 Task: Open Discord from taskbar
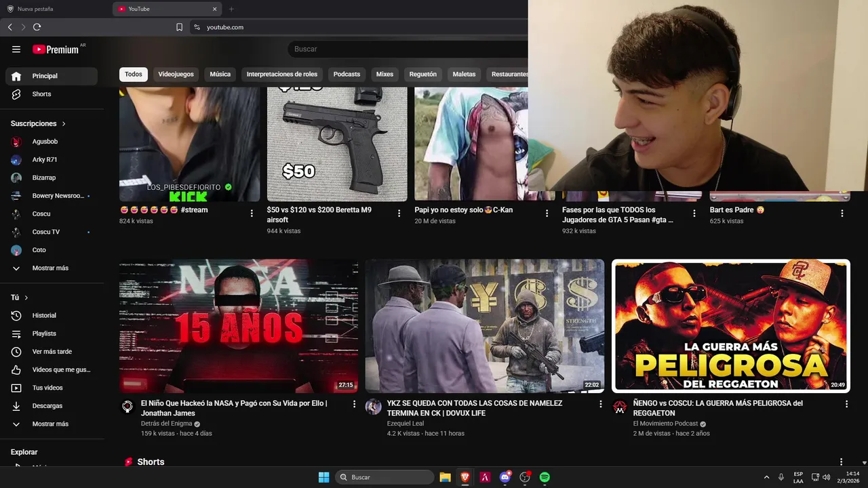(505, 477)
